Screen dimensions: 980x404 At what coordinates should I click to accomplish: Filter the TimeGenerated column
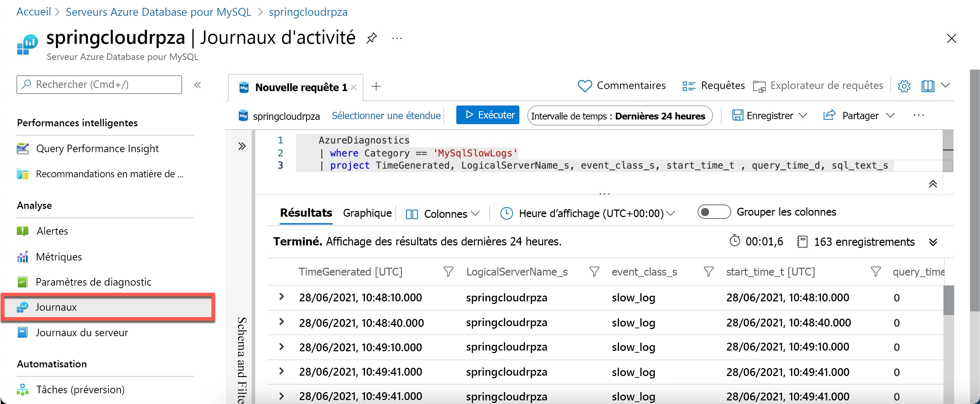tap(448, 272)
